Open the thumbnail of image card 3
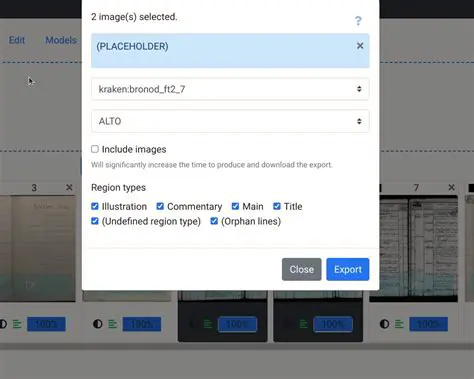Viewport: 474px width, 379px height. coord(38,249)
